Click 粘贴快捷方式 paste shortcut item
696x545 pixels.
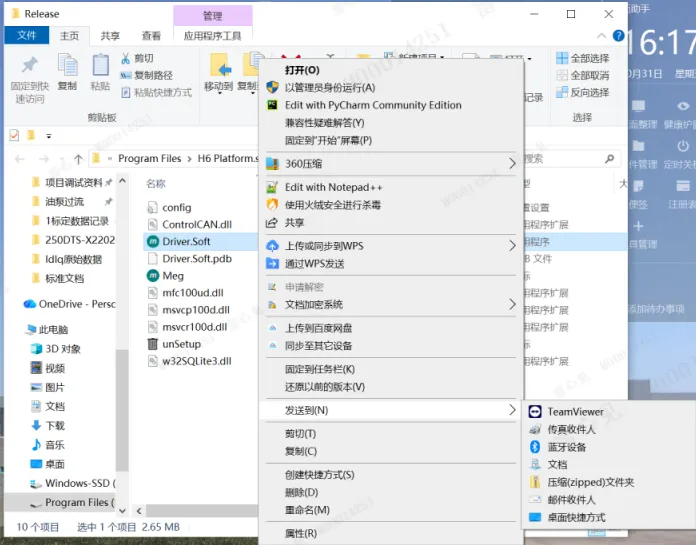156,92
